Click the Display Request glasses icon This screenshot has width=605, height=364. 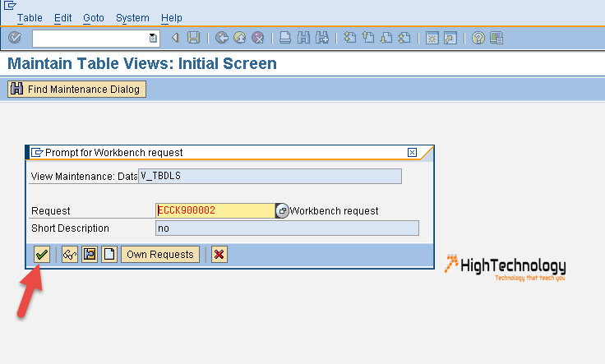pos(70,254)
